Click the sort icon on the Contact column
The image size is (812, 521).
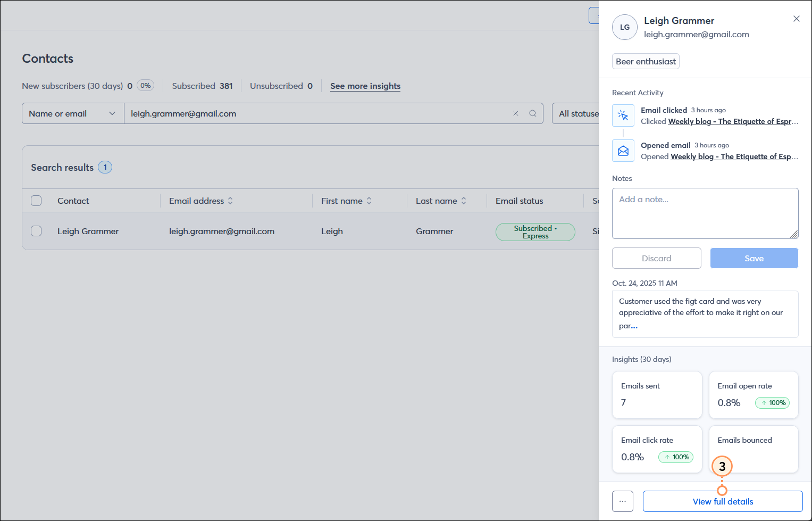coord(73,201)
